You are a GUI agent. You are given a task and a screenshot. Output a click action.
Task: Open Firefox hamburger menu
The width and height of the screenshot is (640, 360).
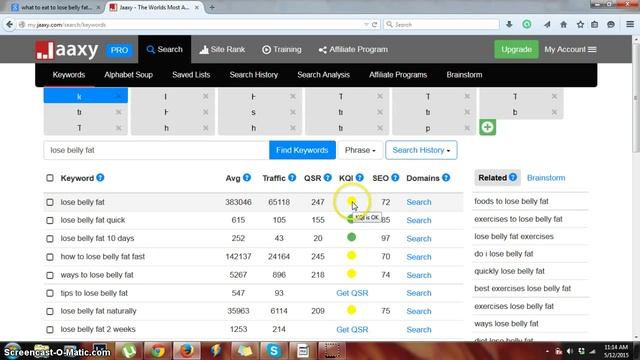pos(630,24)
